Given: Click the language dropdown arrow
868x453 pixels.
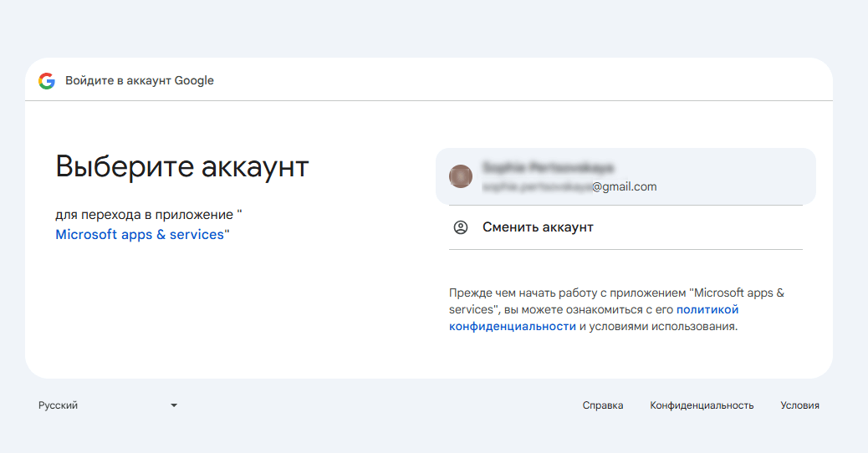Looking at the screenshot, I should (x=174, y=405).
